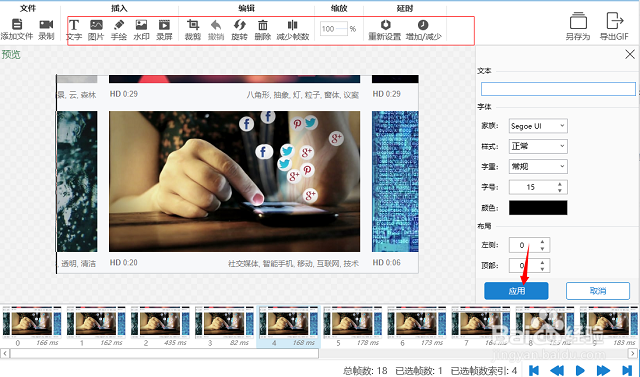
Task: Increase 左侧 left offset stepper
Action: click(x=542, y=242)
